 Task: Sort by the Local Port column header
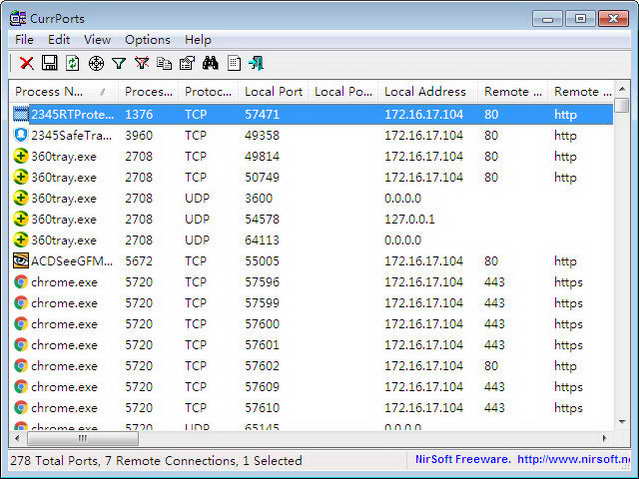[273, 92]
